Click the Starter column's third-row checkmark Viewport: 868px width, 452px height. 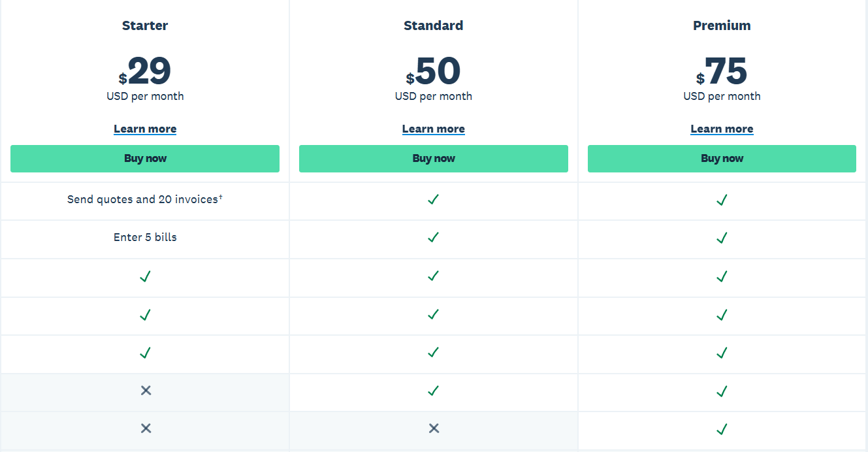click(x=145, y=276)
